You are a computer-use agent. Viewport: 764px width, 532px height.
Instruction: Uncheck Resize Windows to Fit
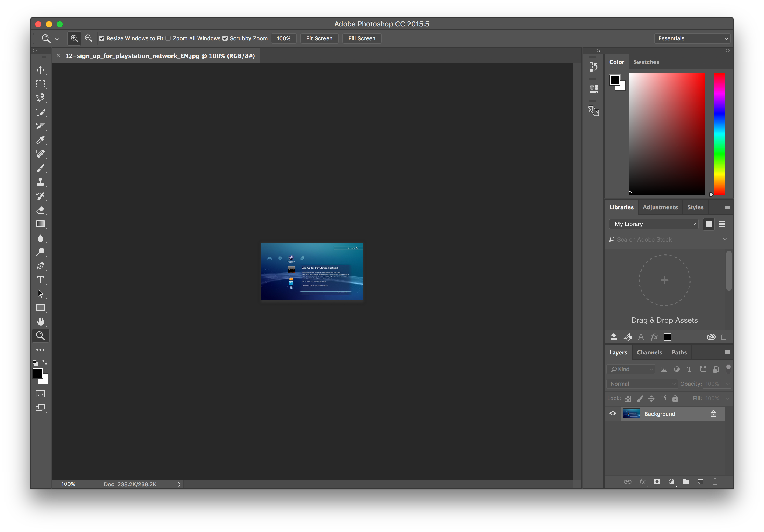click(102, 38)
